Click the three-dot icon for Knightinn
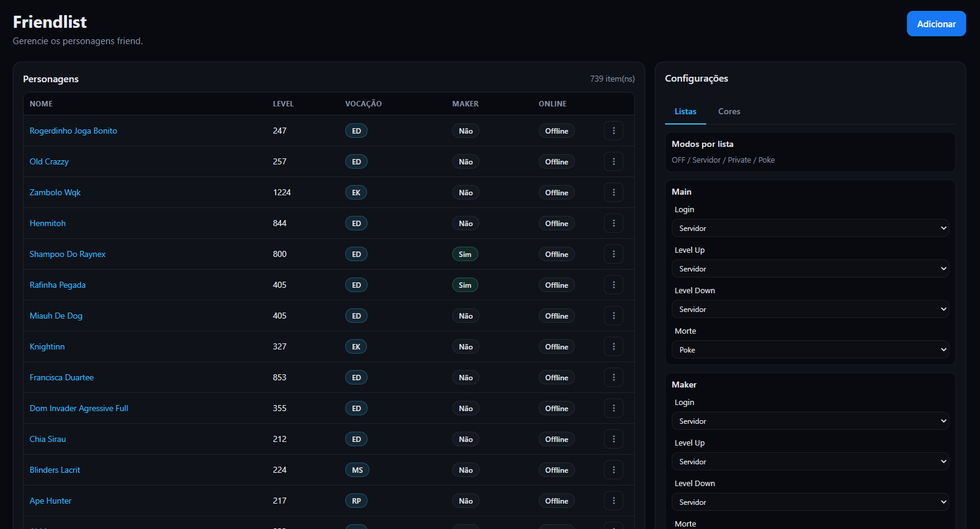 [x=614, y=346]
